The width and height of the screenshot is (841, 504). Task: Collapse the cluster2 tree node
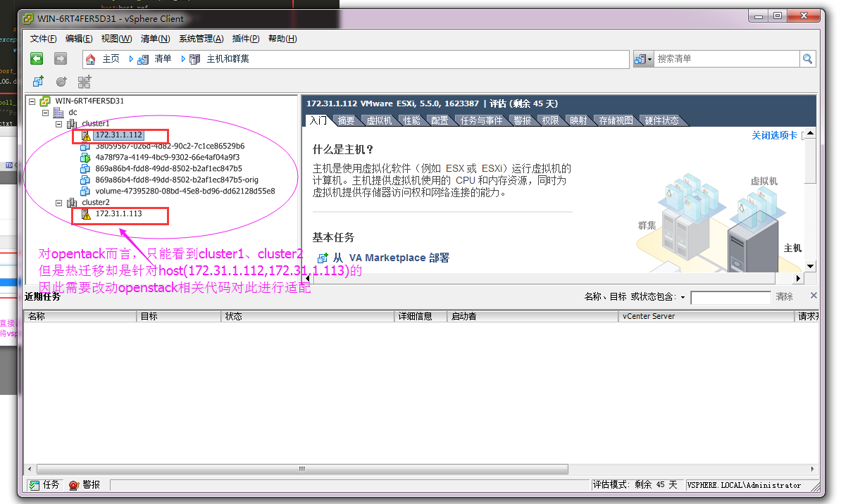click(x=59, y=203)
